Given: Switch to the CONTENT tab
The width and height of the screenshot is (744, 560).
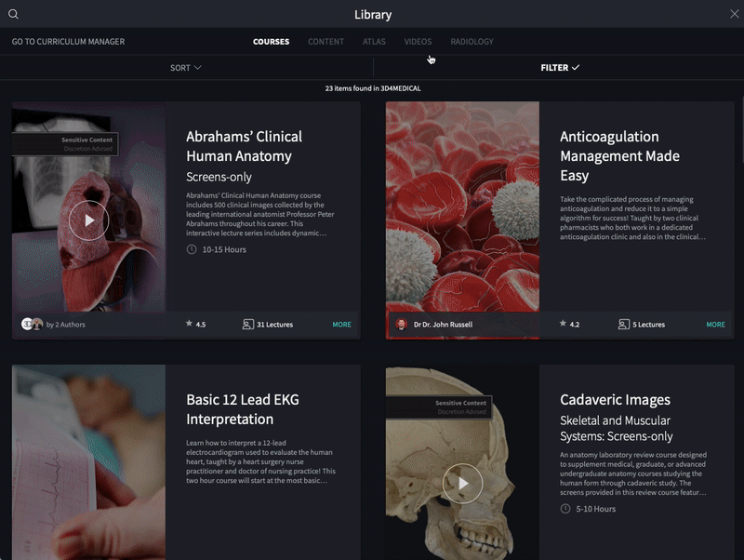Looking at the screenshot, I should [326, 42].
